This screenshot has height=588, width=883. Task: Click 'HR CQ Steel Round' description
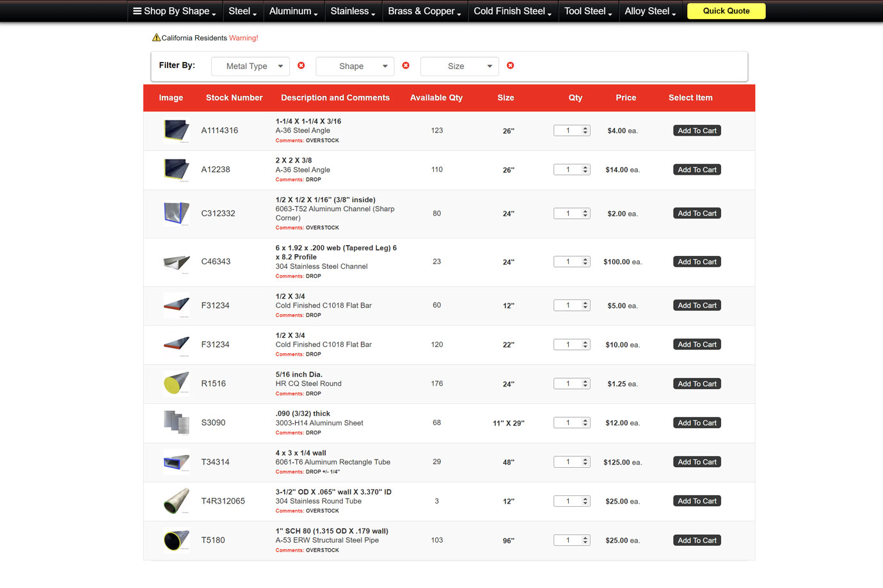(x=308, y=384)
